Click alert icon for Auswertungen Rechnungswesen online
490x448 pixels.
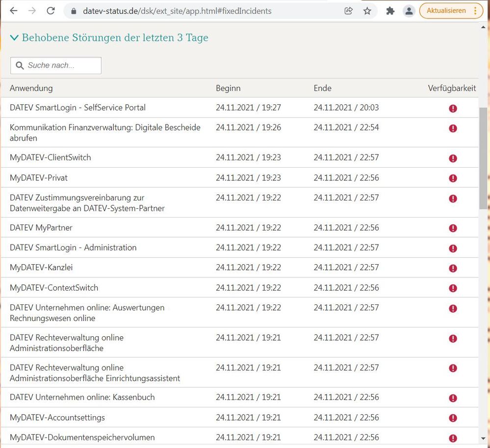[x=453, y=308]
